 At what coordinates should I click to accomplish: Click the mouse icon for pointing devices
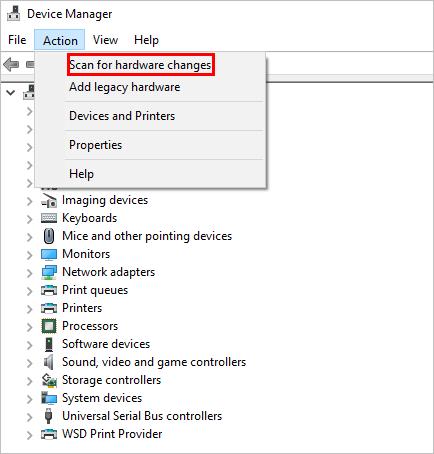coord(49,236)
